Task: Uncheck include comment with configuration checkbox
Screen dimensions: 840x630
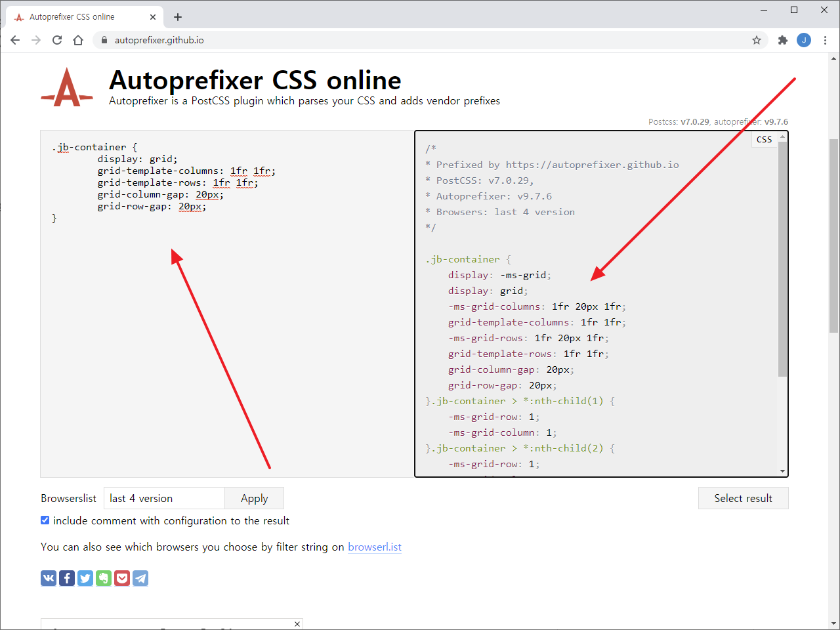Action: pyautogui.click(x=45, y=520)
